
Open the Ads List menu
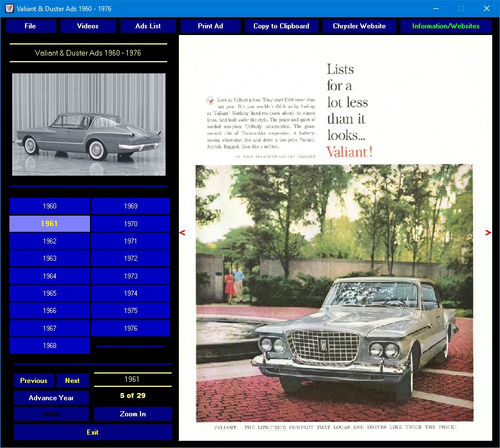click(x=148, y=26)
